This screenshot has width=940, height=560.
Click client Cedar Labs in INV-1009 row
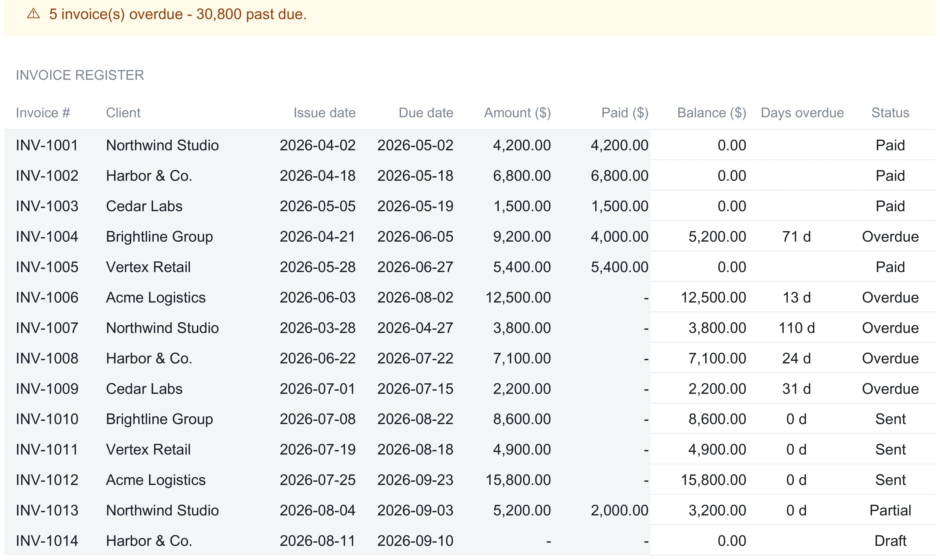click(x=144, y=389)
